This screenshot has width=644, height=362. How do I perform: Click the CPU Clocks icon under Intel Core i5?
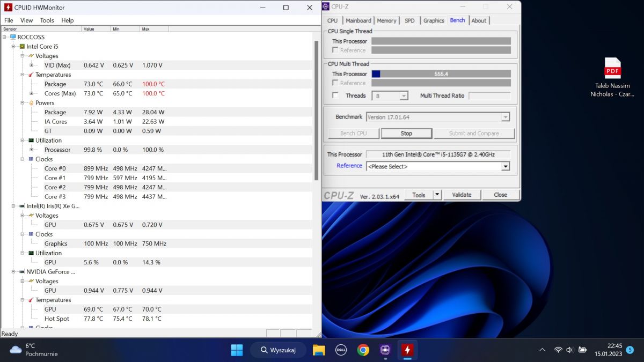(31, 159)
